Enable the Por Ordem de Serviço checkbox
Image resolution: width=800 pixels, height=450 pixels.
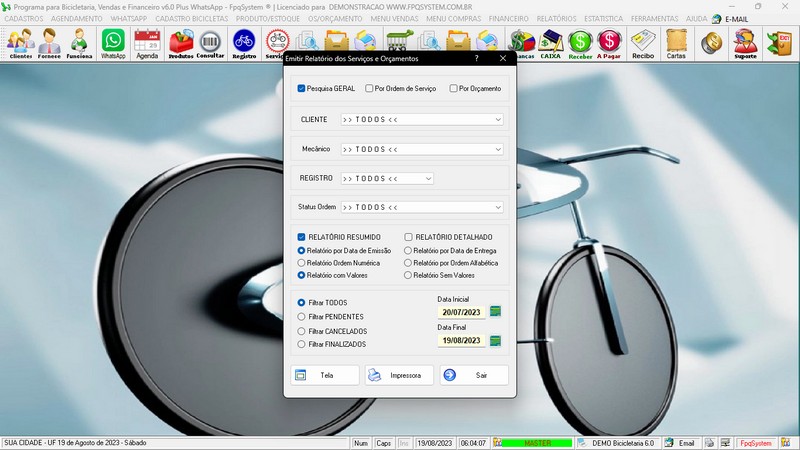tap(370, 89)
